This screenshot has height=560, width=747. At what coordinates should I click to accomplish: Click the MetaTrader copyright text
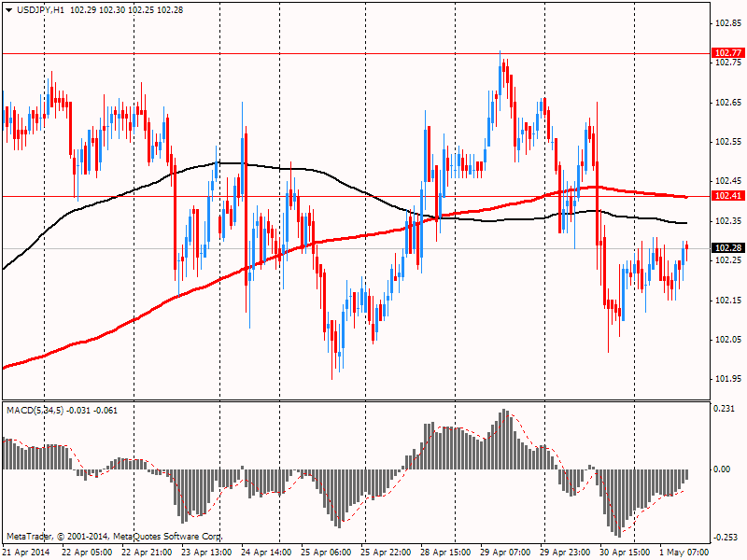114,537
